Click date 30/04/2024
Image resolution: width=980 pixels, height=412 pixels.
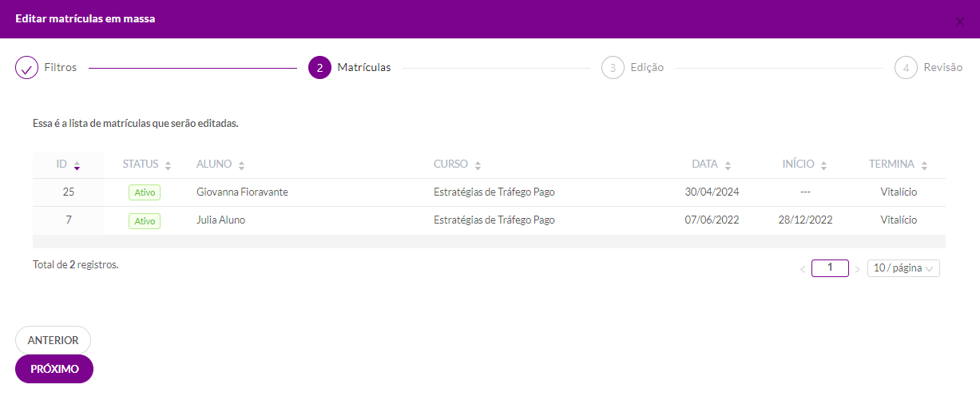712,192
